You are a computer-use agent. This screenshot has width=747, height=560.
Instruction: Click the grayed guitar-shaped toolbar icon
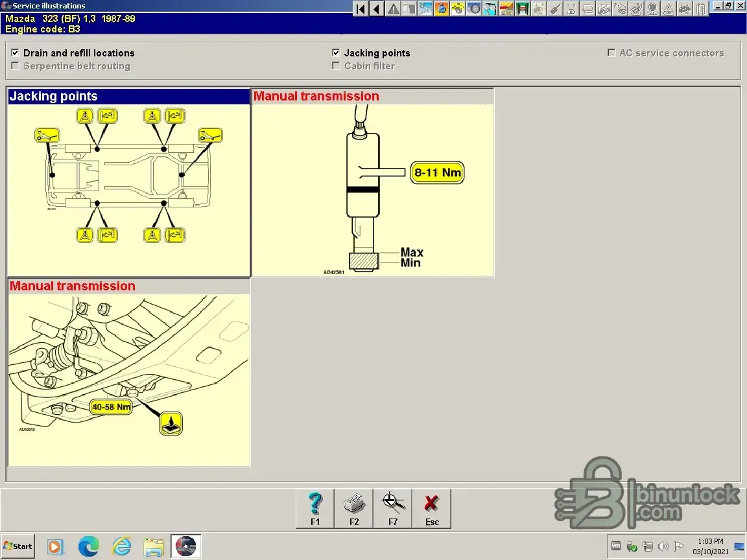555,8
